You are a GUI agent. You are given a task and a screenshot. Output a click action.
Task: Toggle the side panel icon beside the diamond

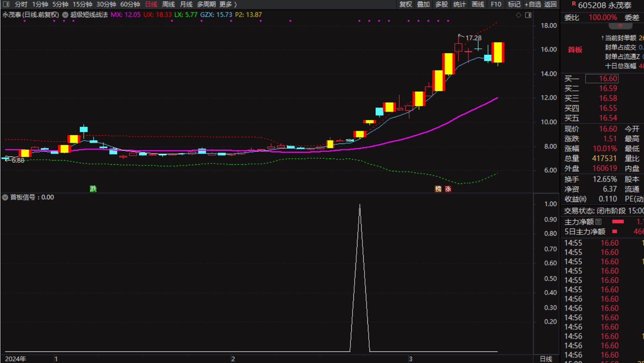click(528, 15)
